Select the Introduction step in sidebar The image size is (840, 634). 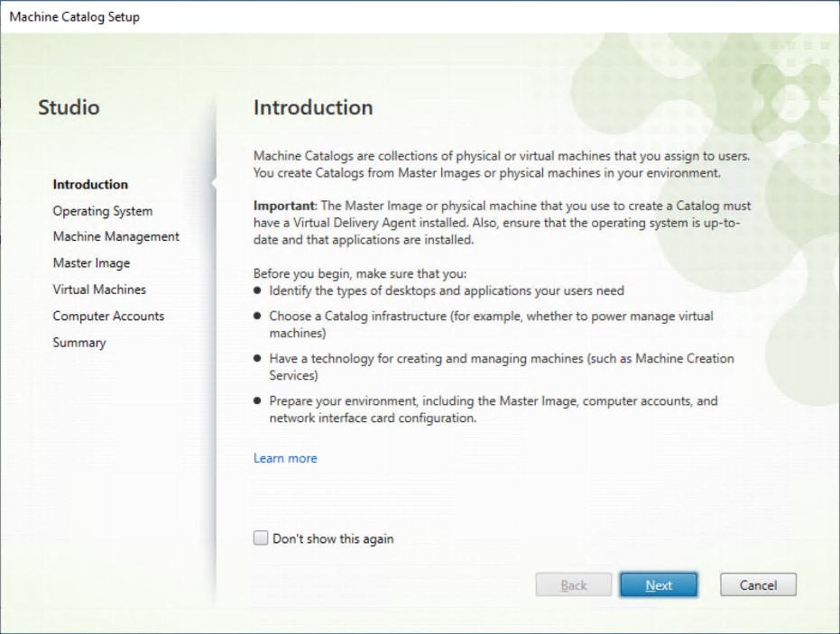pos(90,184)
